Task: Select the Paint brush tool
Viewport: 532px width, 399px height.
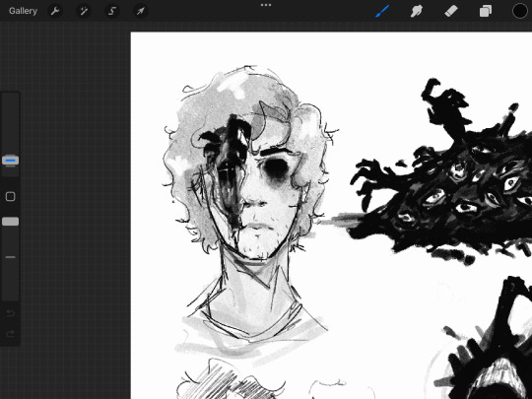Action: pyautogui.click(x=382, y=11)
